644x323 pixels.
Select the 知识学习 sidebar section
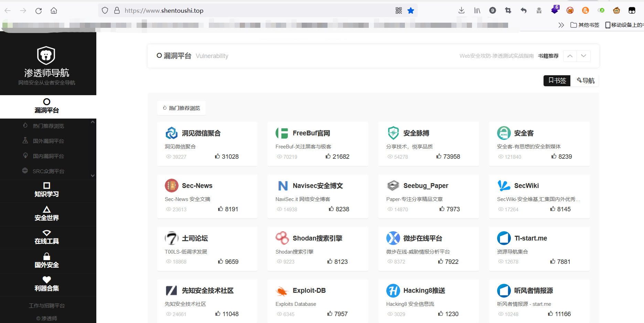(47, 190)
